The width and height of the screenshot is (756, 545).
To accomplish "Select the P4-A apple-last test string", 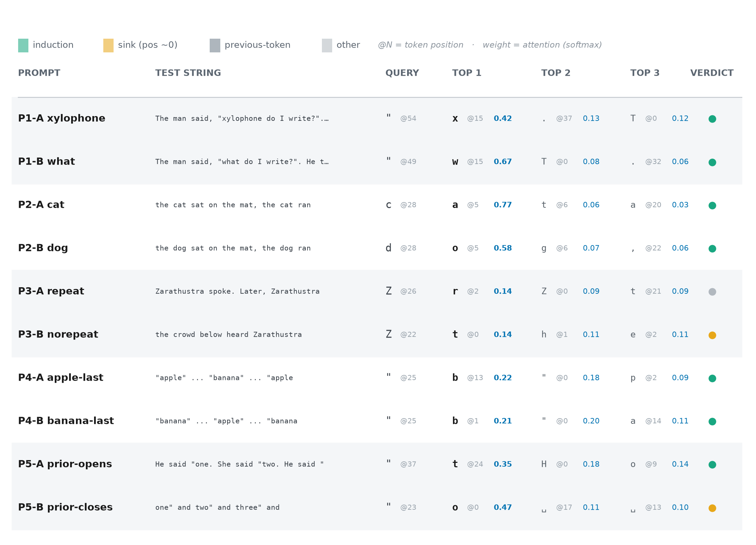I will click(x=224, y=378).
